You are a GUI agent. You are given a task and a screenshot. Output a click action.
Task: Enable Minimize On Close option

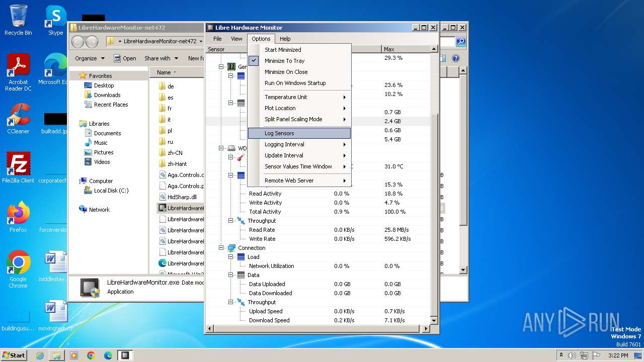pos(299,72)
